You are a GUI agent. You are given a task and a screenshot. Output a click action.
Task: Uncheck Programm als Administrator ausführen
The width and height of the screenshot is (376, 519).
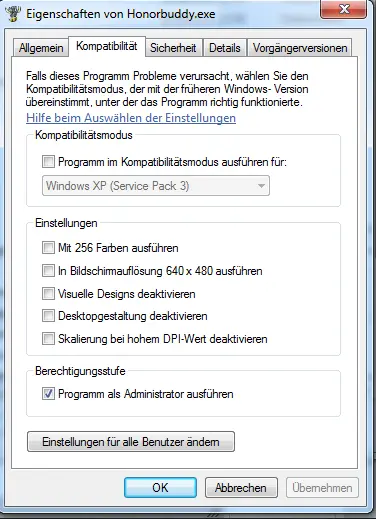[48, 394]
